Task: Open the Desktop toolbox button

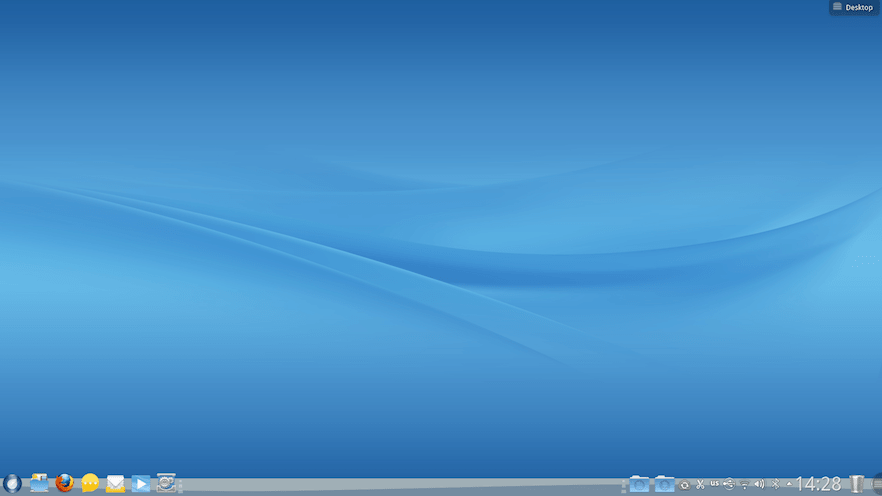Action: coord(854,7)
